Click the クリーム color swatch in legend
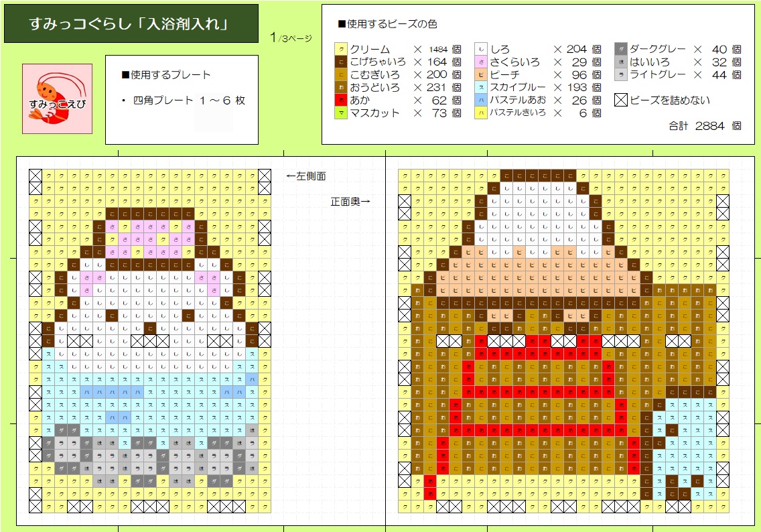 pos(341,49)
